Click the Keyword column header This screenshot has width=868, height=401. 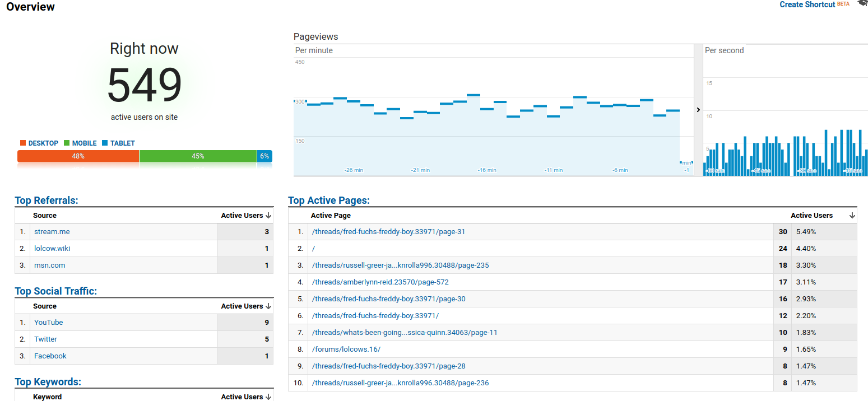(x=48, y=397)
